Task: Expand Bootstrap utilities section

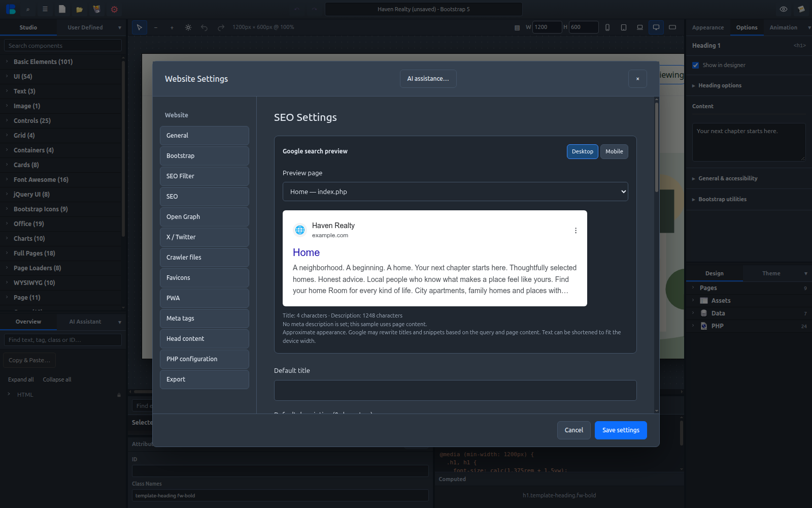Action: [722, 199]
